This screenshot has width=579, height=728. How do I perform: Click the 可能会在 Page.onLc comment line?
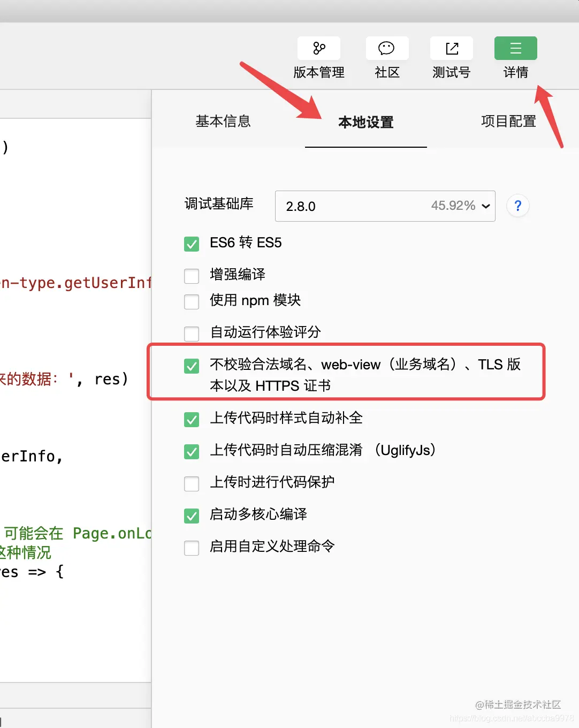click(x=78, y=533)
